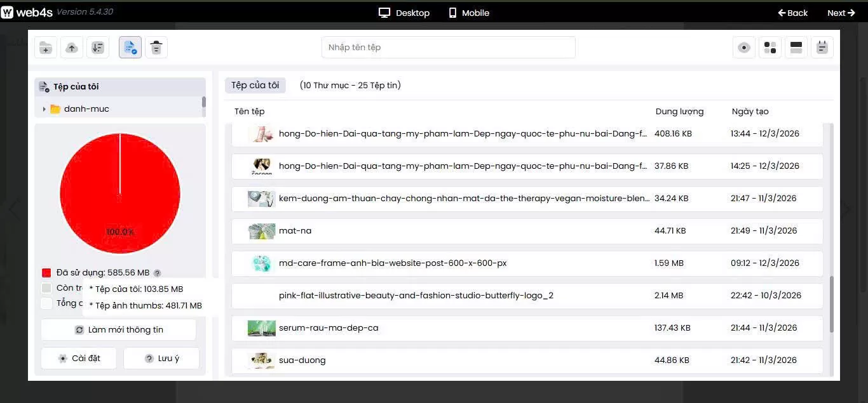
Task: Switch to list rows view icon
Action: tap(796, 48)
